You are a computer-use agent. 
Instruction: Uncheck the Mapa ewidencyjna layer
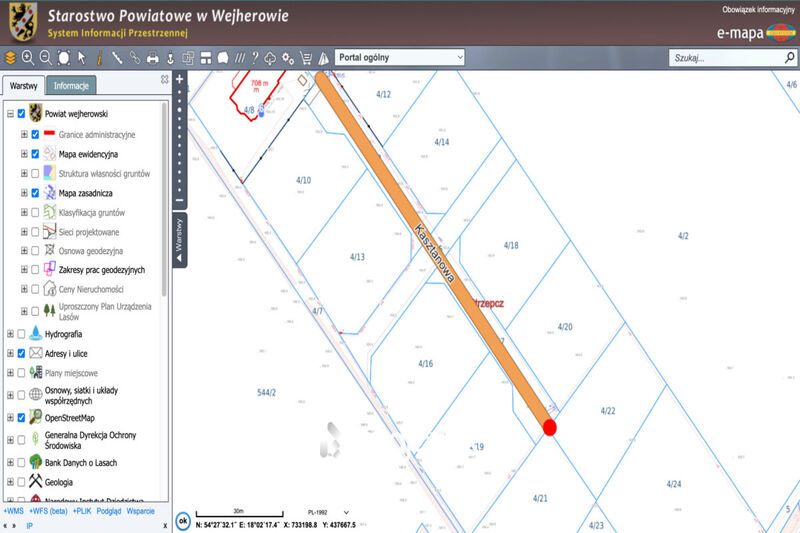click(35, 154)
